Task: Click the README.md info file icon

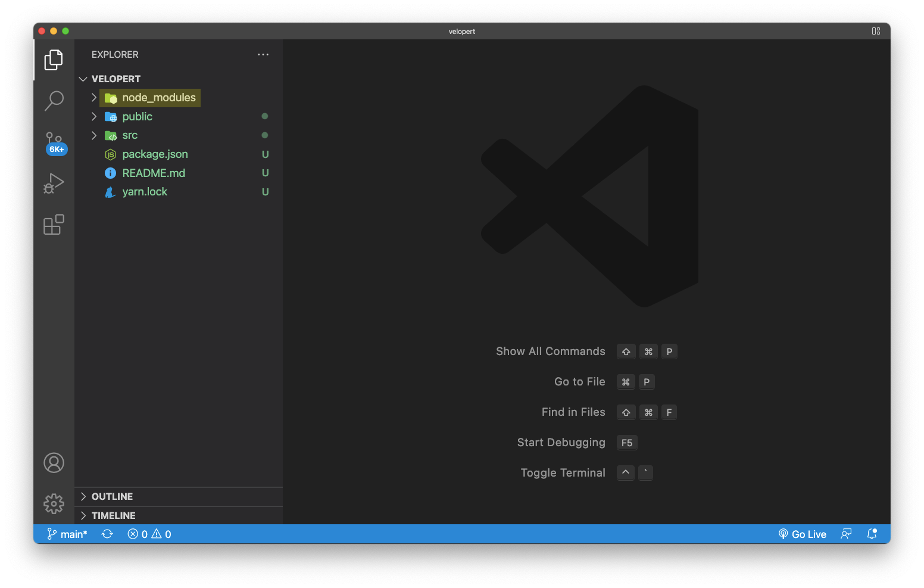Action: pos(110,173)
